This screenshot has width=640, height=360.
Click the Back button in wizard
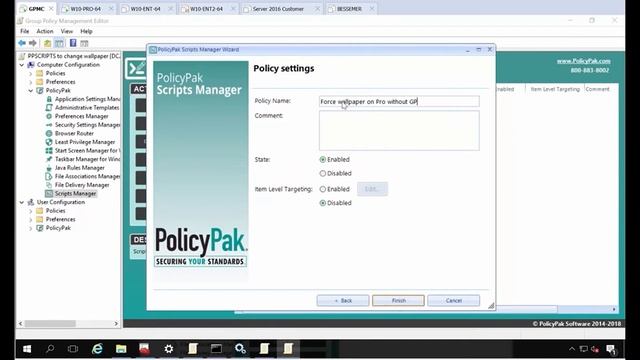[343, 300]
